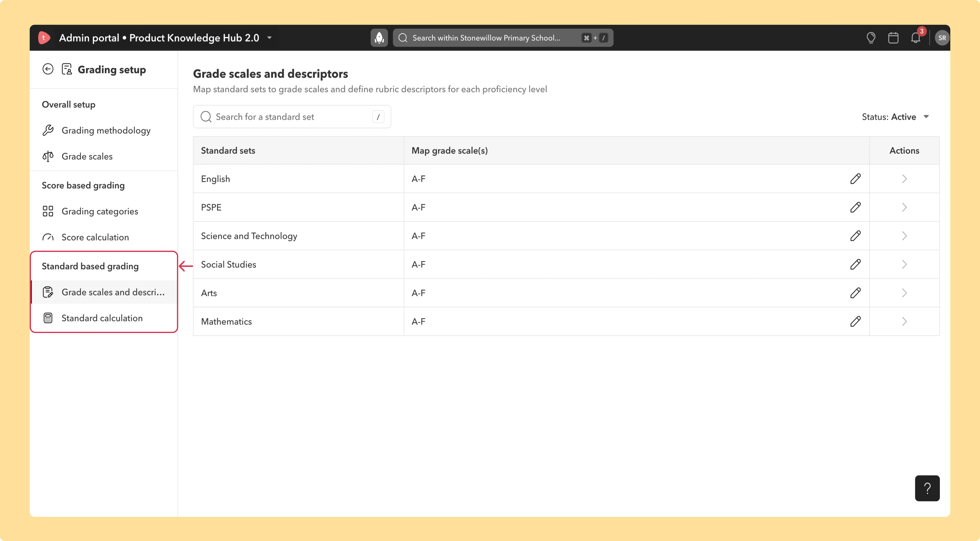This screenshot has width=980, height=541.
Task: Open the Status: Active filter dropdown
Action: tap(896, 117)
